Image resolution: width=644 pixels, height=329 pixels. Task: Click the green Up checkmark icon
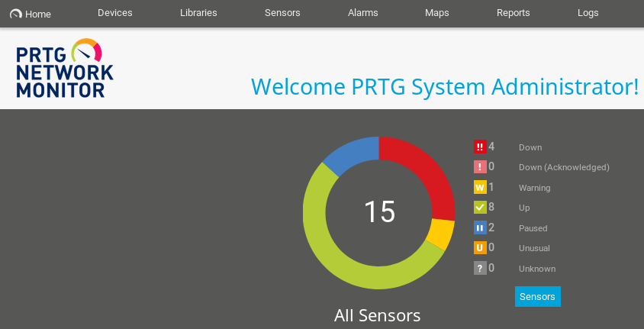pyautogui.click(x=480, y=208)
